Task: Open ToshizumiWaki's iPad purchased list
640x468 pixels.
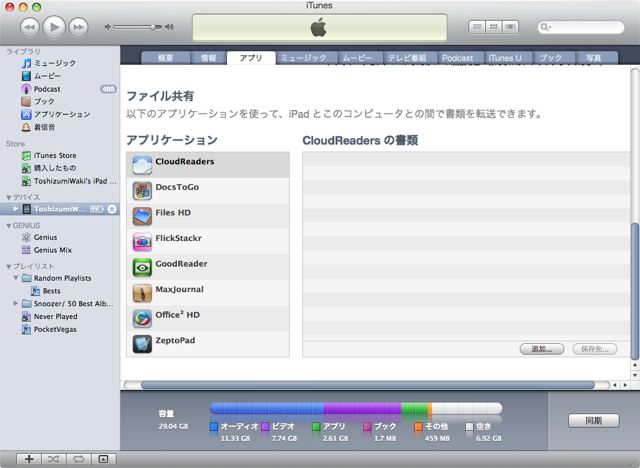Action: [59, 181]
